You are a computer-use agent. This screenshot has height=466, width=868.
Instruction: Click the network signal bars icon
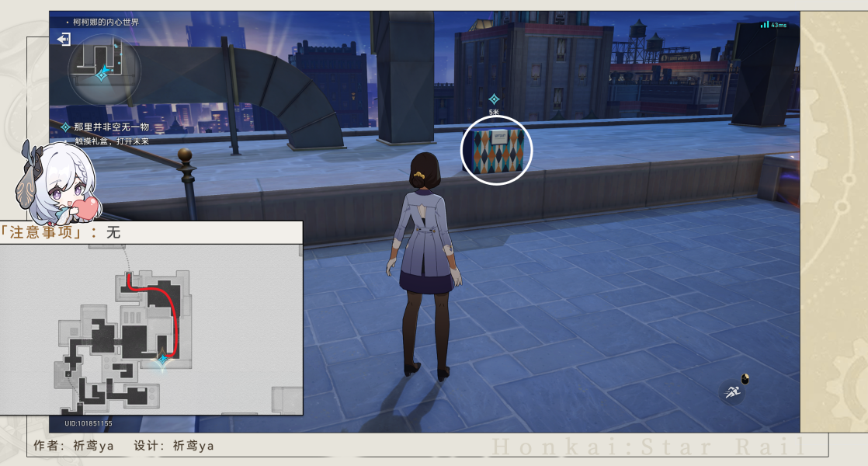(765, 25)
